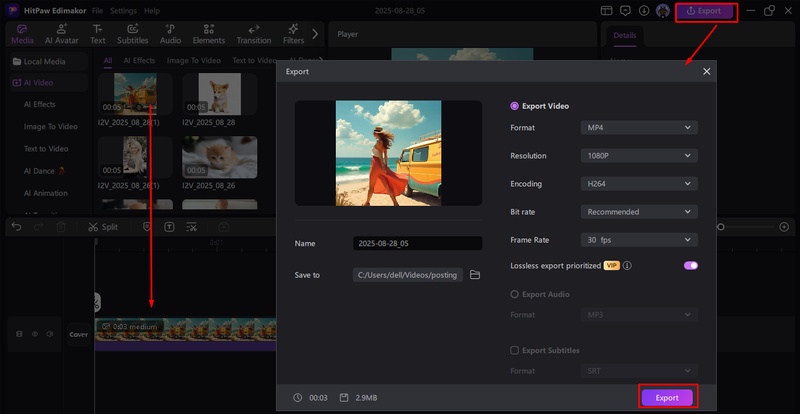The image size is (800, 414).
Task: Open the Encoding H264 dropdown
Action: tap(639, 184)
